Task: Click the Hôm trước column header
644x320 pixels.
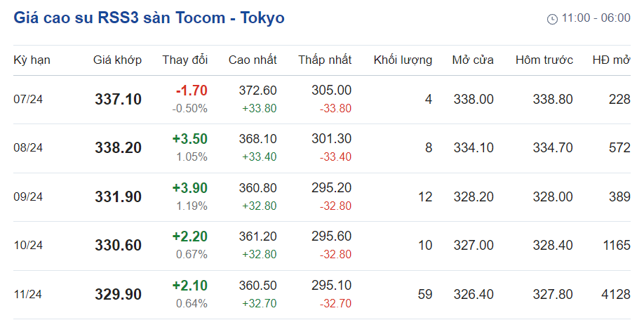Action: (x=544, y=60)
